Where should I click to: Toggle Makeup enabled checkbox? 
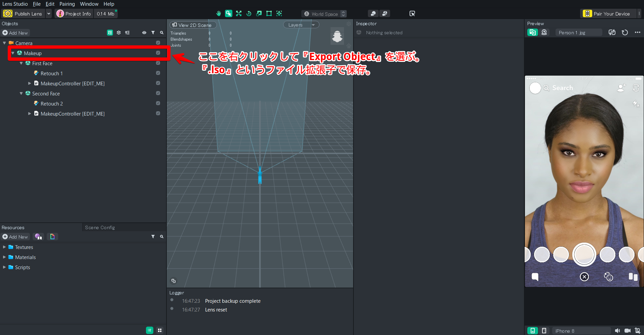pos(158,53)
